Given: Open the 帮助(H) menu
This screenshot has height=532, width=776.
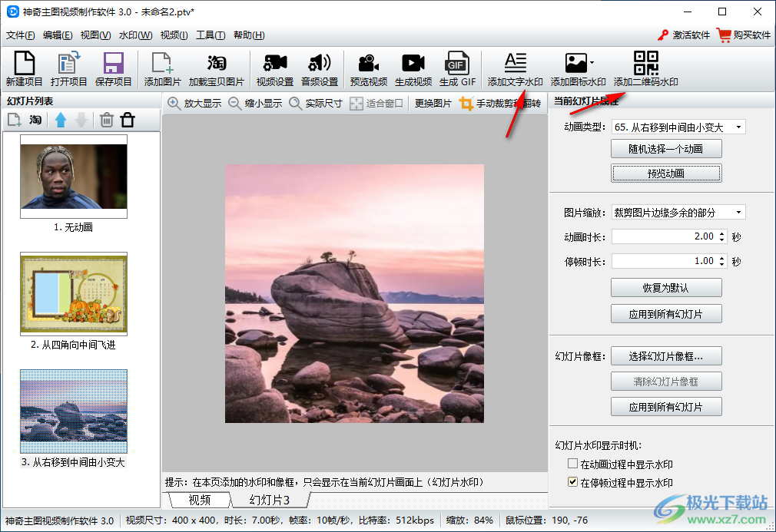Looking at the screenshot, I should [249, 35].
